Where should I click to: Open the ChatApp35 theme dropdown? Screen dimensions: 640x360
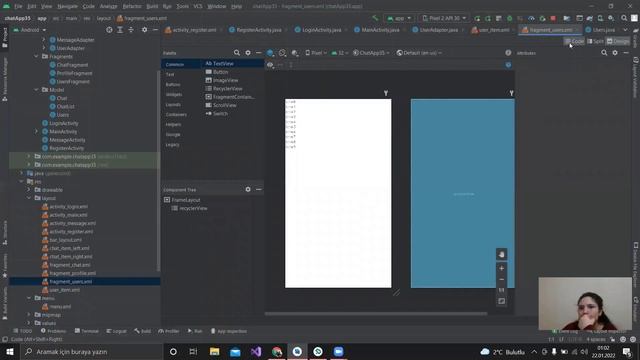[x=371, y=53]
